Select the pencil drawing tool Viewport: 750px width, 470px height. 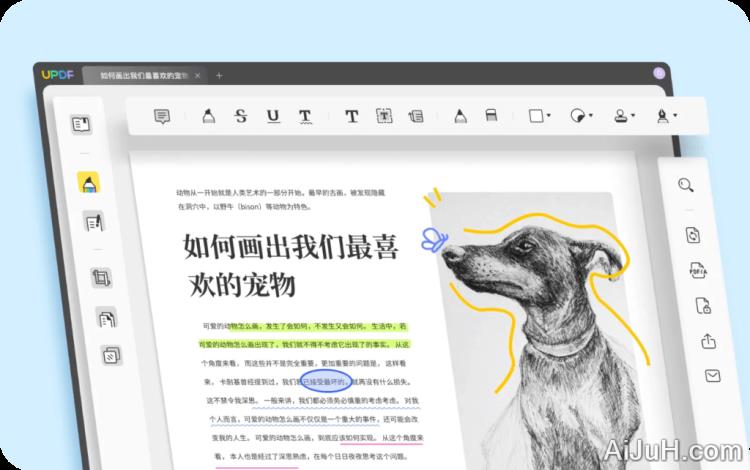pos(459,117)
